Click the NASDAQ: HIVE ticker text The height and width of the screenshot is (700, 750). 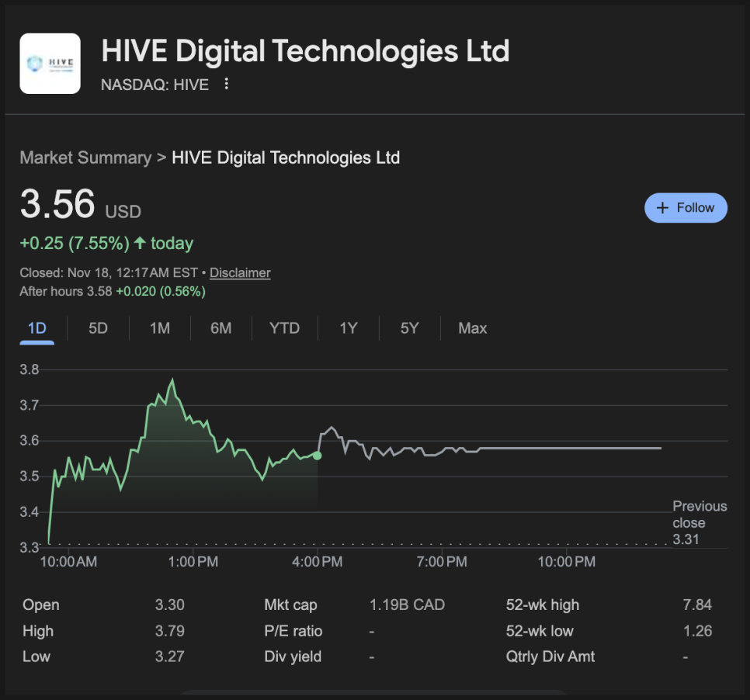coord(155,85)
